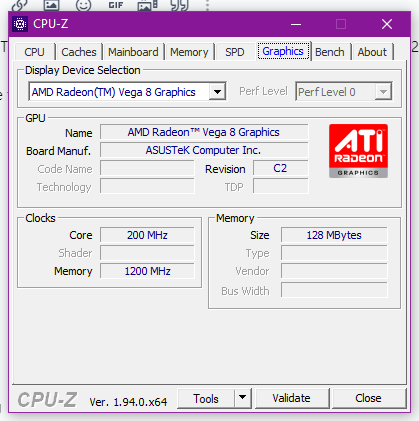This screenshot has height=421, width=419.
Task: Go to the SPD tab
Action: [x=235, y=52]
